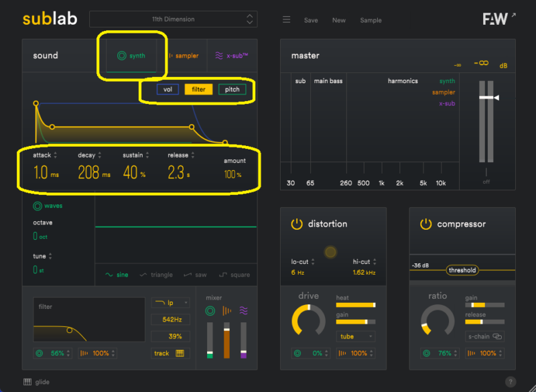Select the sine waveform icon

click(109, 275)
